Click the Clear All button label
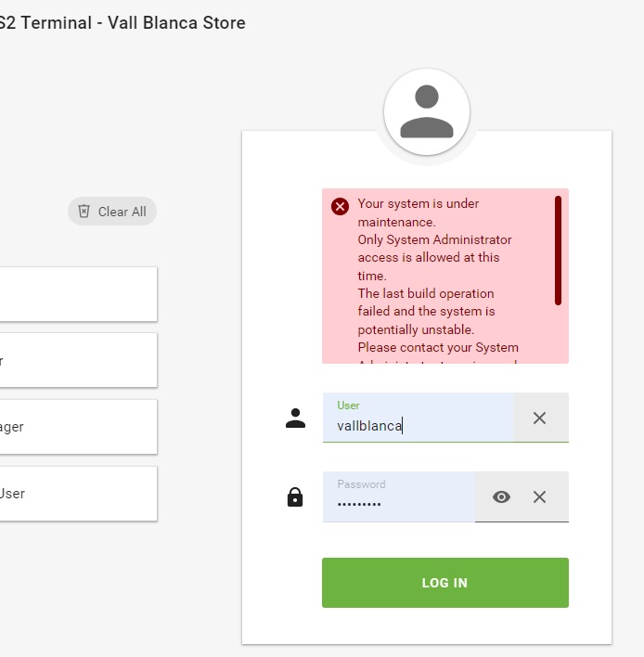 coord(122,212)
